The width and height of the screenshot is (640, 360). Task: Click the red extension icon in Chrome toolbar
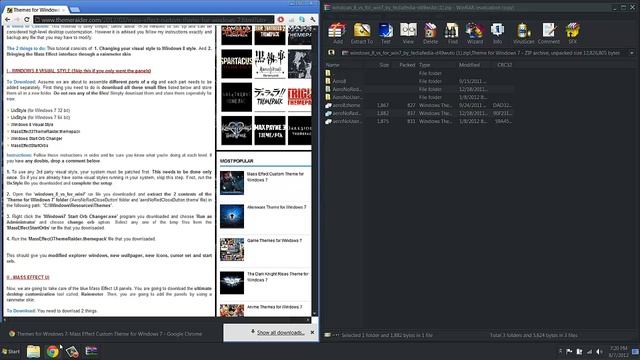(281, 20)
